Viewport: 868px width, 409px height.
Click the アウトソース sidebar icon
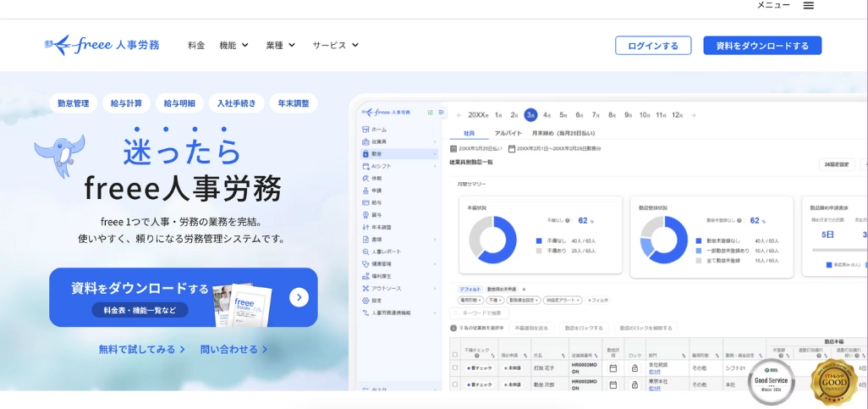tap(365, 288)
